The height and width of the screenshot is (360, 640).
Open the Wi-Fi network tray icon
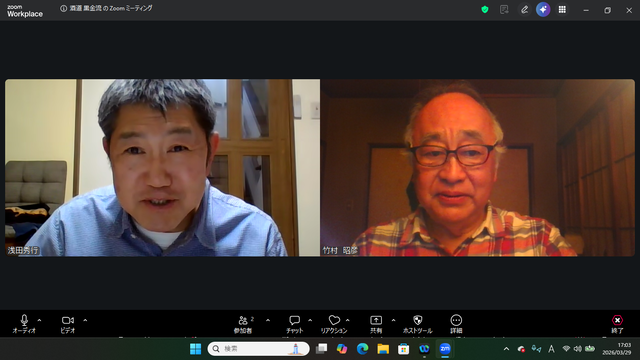pyautogui.click(x=566, y=349)
